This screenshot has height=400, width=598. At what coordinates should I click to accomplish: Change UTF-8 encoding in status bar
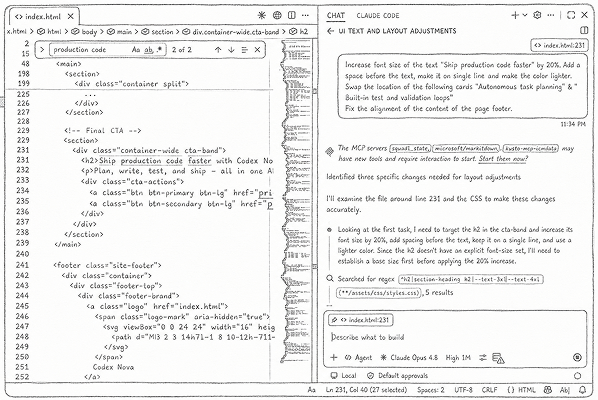(463, 390)
